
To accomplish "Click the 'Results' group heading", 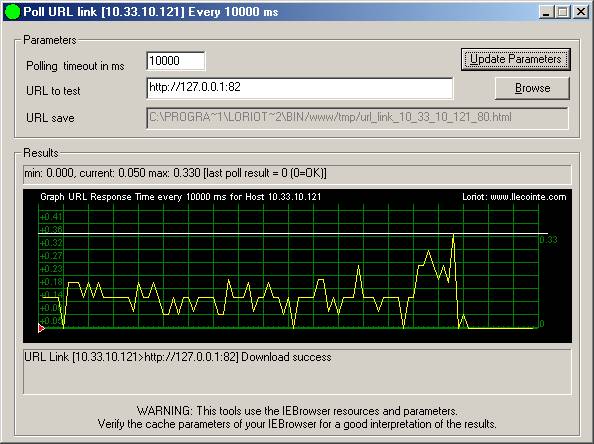I will (x=41, y=153).
